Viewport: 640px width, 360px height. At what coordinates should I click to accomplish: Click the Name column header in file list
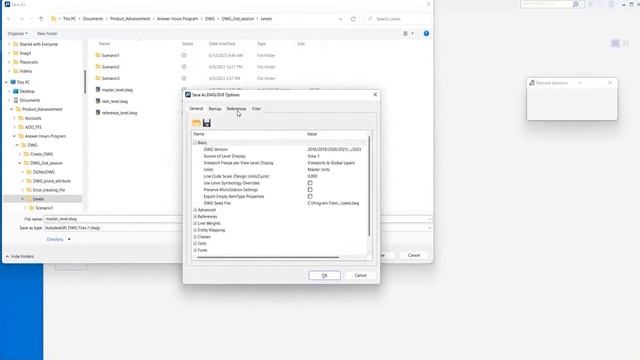pos(104,44)
